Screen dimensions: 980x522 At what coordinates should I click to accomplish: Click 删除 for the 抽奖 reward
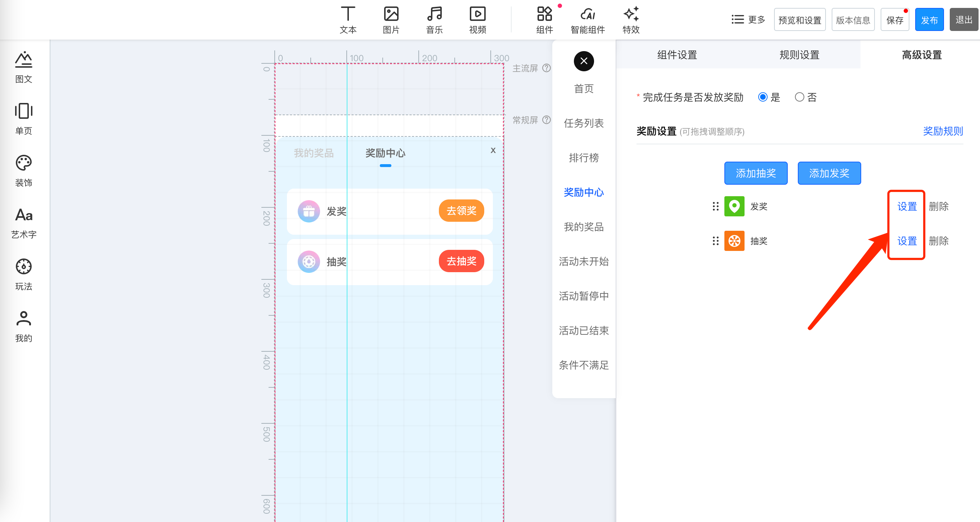(x=939, y=241)
